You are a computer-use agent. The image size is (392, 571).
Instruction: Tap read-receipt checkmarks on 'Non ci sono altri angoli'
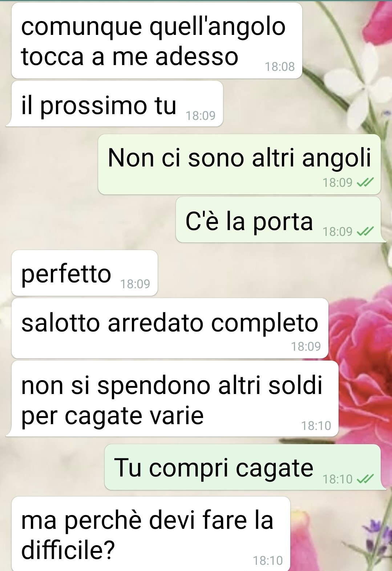365,182
